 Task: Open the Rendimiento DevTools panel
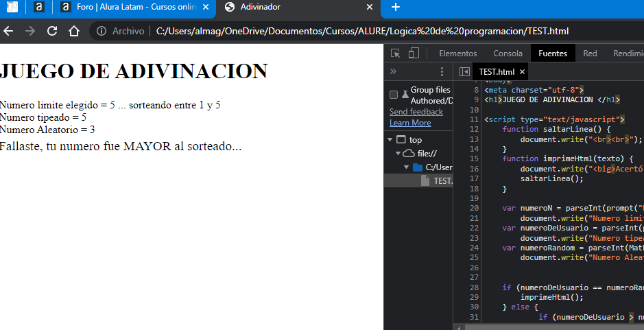[x=628, y=54]
